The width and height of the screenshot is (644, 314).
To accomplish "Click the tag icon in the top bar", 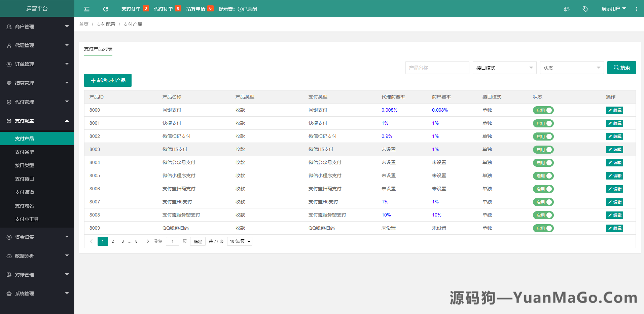I will point(585,9).
